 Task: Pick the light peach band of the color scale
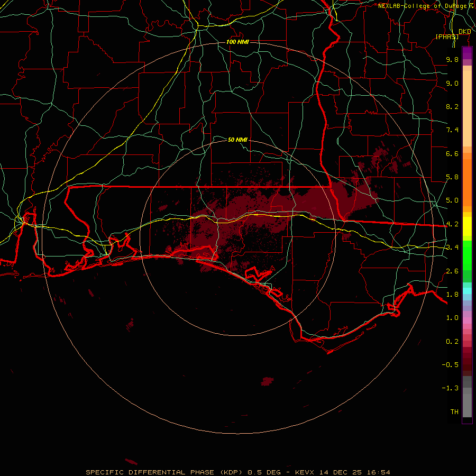click(467, 108)
